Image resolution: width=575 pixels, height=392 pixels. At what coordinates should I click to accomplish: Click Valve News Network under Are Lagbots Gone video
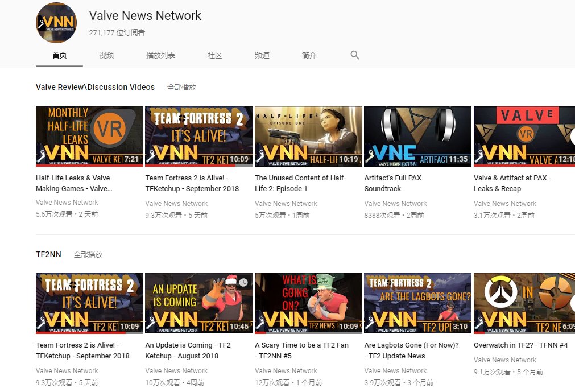click(395, 371)
